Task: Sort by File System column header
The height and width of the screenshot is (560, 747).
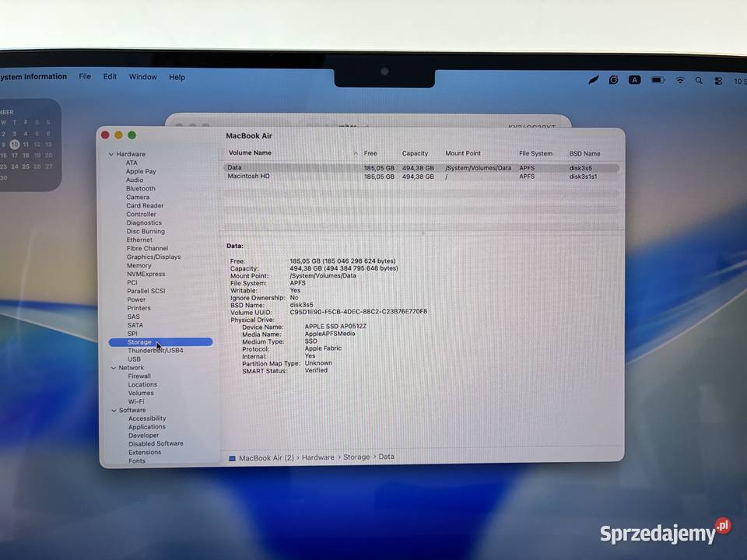Action: tap(535, 153)
